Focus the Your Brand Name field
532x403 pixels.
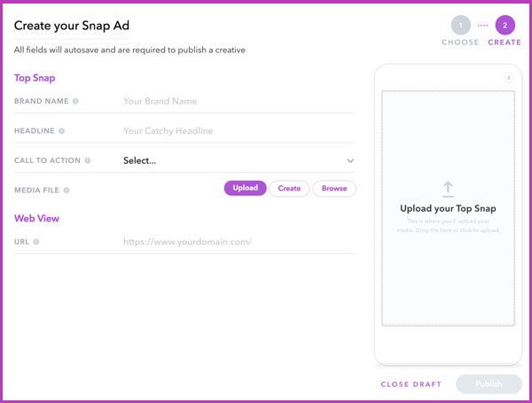[x=235, y=102]
